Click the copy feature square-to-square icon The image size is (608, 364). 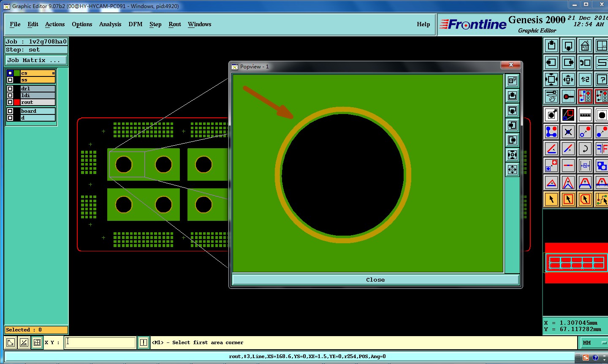[551, 166]
